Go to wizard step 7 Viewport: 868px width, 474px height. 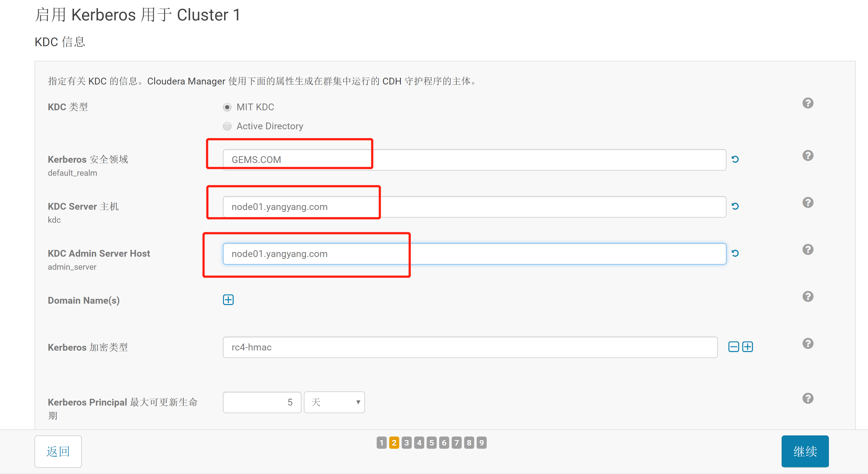coord(457,443)
